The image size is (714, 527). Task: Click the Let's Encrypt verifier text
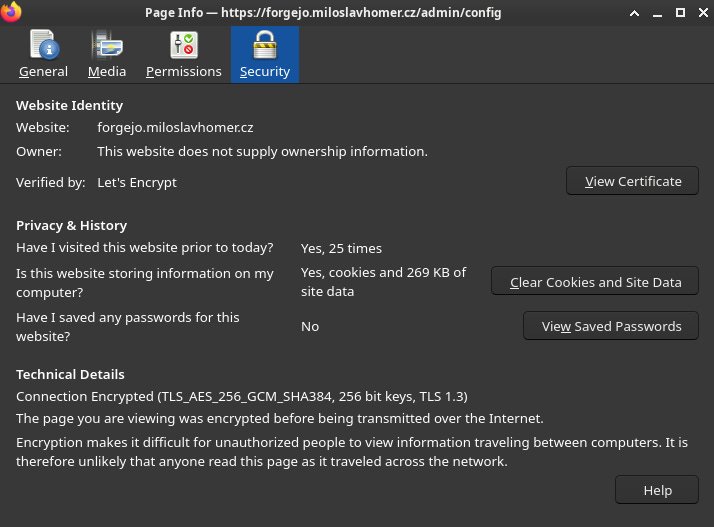tap(137, 183)
